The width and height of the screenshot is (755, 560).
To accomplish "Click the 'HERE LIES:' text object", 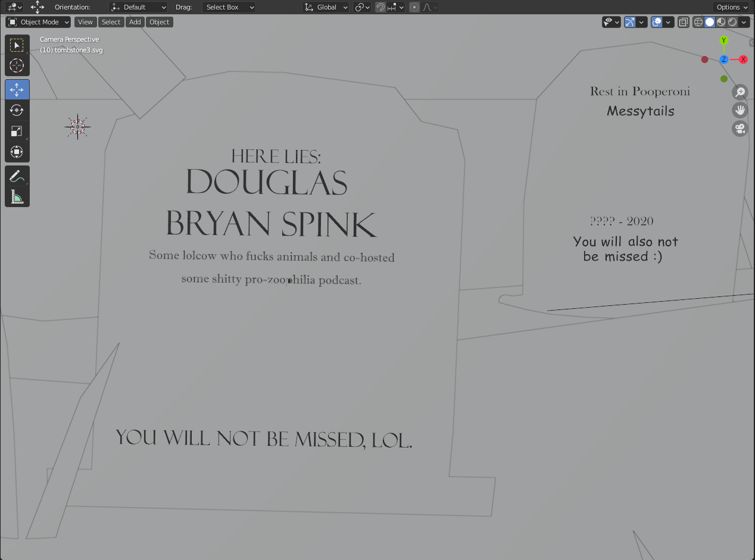I will [x=276, y=157].
